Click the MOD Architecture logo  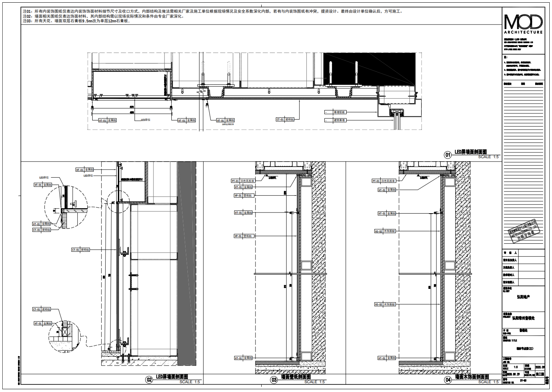(x=523, y=24)
